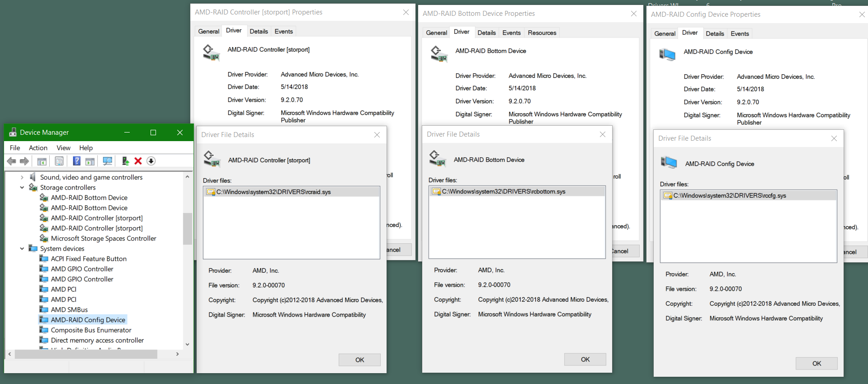Image resolution: width=868 pixels, height=384 pixels.
Task: Click the Back arrow in Device Manager toolbar
Action: [12, 161]
